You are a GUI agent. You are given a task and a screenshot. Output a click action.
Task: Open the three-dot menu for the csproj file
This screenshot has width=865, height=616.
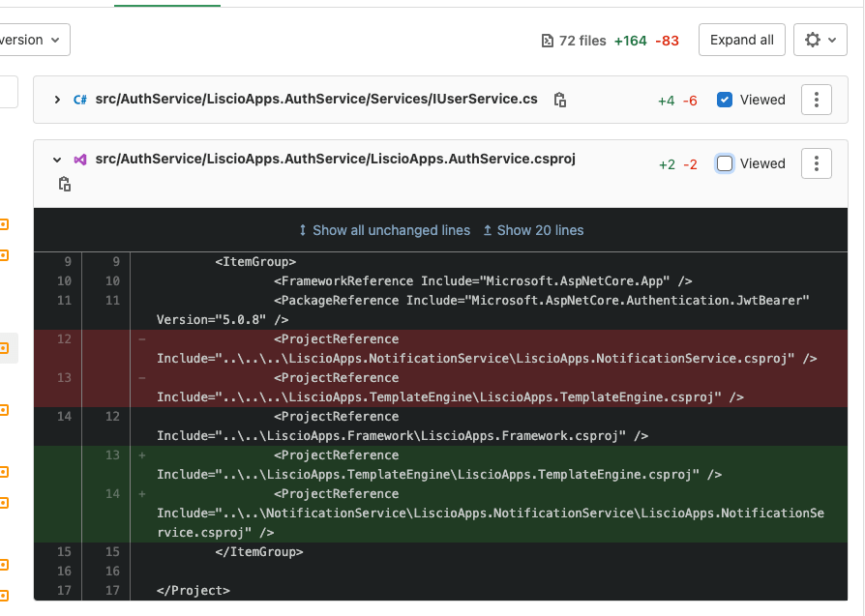(x=816, y=162)
